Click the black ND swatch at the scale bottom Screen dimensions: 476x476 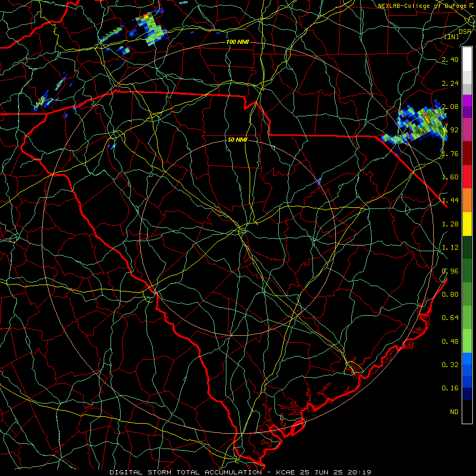click(x=467, y=411)
